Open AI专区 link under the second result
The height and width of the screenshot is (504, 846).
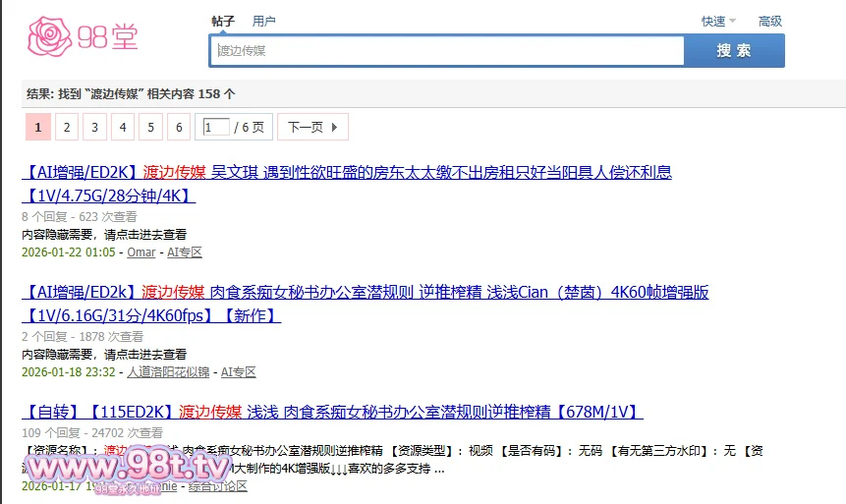(x=238, y=371)
